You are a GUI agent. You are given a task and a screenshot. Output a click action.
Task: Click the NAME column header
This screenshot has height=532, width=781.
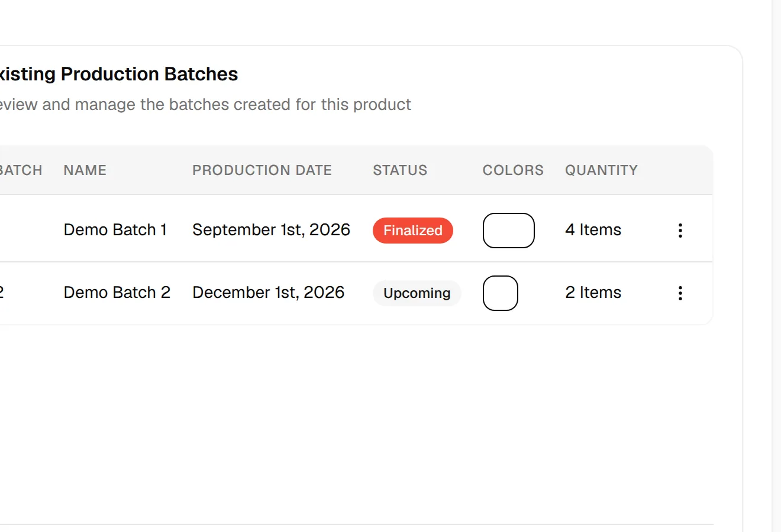pyautogui.click(x=85, y=170)
